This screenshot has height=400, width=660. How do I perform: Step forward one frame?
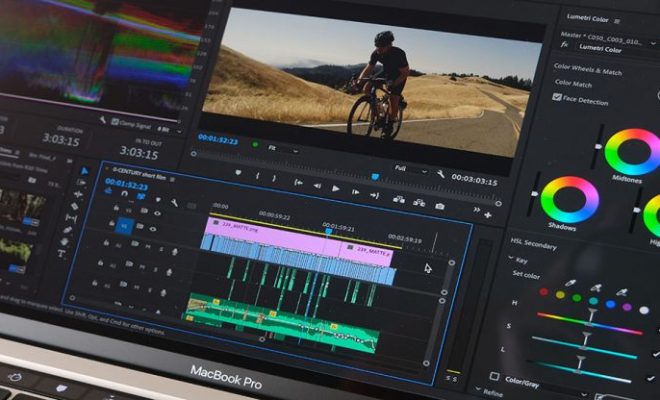(355, 192)
